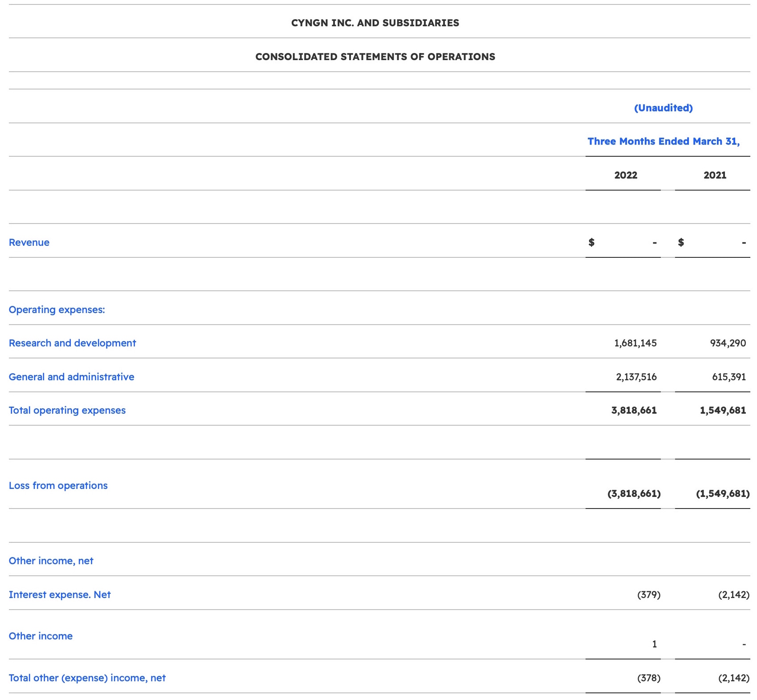Click Three Months Ended March 31, header

(663, 141)
